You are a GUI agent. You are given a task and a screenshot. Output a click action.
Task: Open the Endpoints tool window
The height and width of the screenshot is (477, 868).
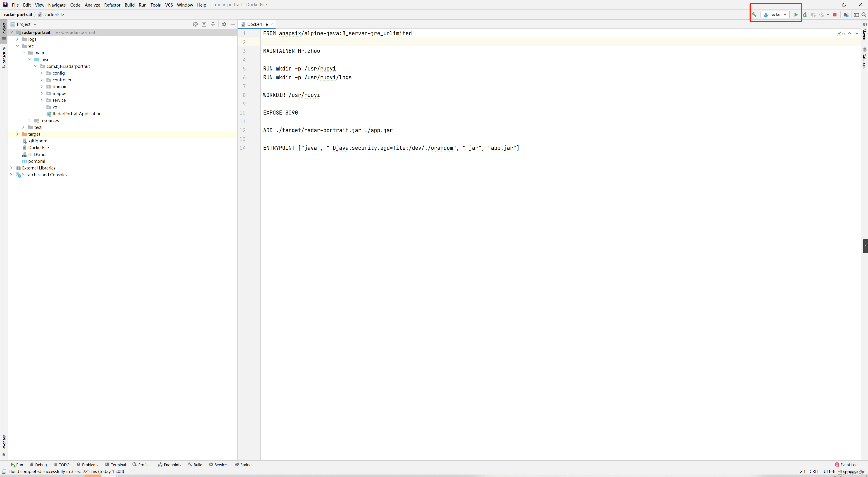click(169, 465)
